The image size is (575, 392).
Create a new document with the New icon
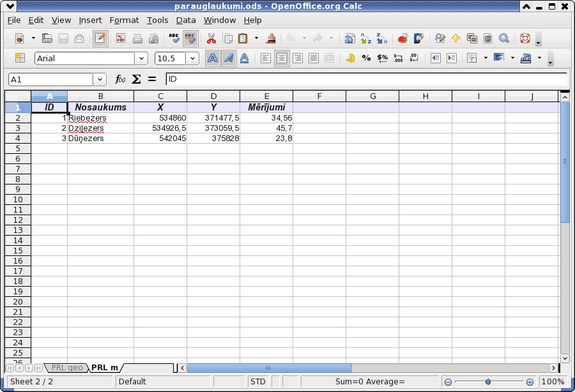[x=19, y=38]
